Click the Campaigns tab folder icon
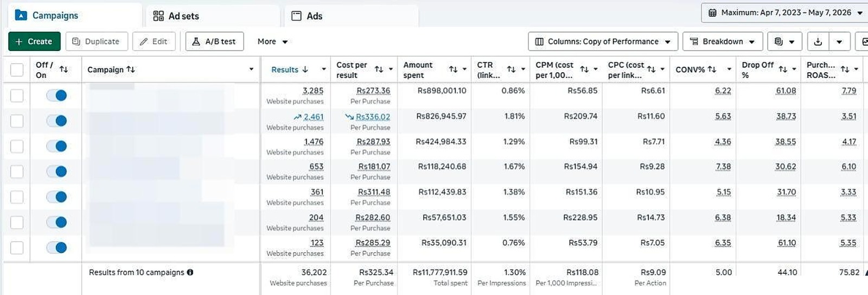This screenshot has height=295, width=868. pyautogui.click(x=21, y=15)
